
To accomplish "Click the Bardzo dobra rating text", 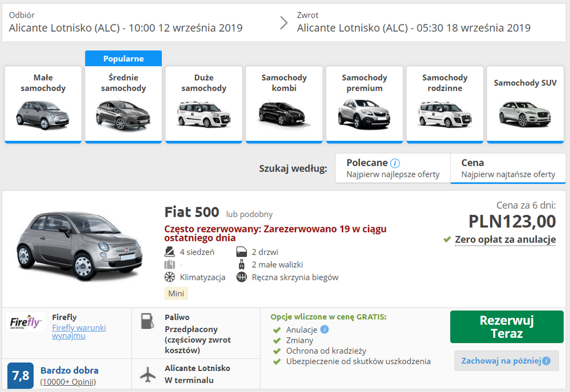I will [70, 370].
